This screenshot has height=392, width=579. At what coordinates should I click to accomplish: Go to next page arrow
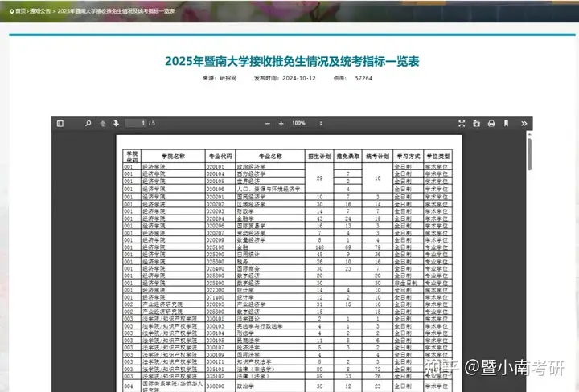click(x=117, y=124)
